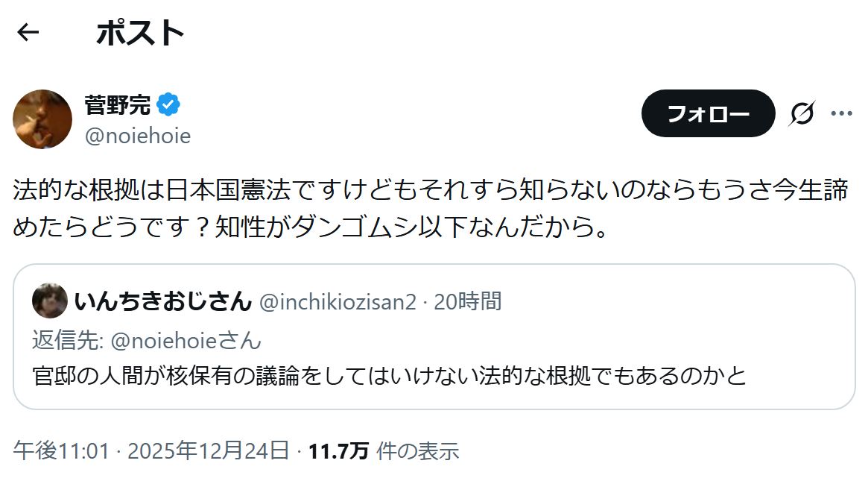Open いんちきおじさん's small avatar

pyautogui.click(x=50, y=301)
